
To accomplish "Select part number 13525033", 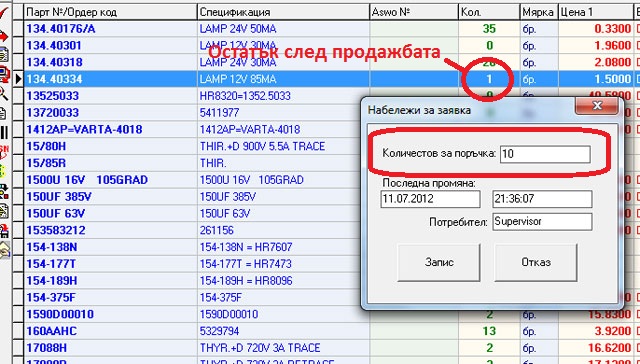I will point(53,96).
